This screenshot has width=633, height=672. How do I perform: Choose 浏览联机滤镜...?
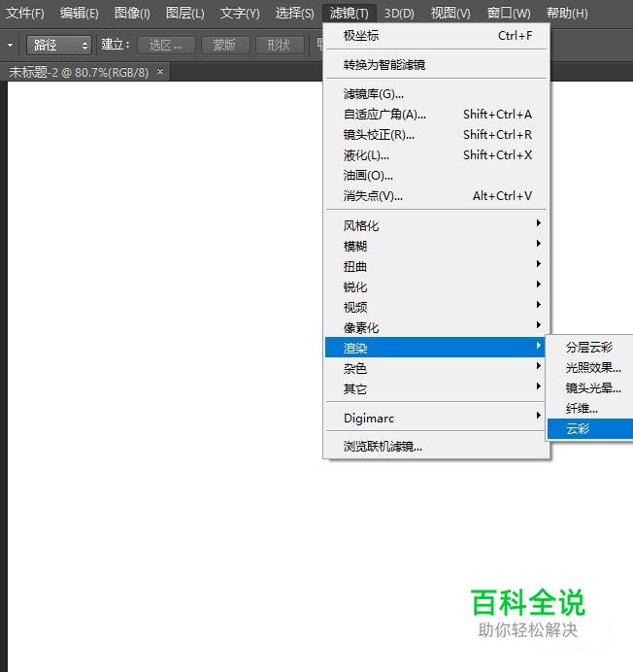[x=437, y=447]
